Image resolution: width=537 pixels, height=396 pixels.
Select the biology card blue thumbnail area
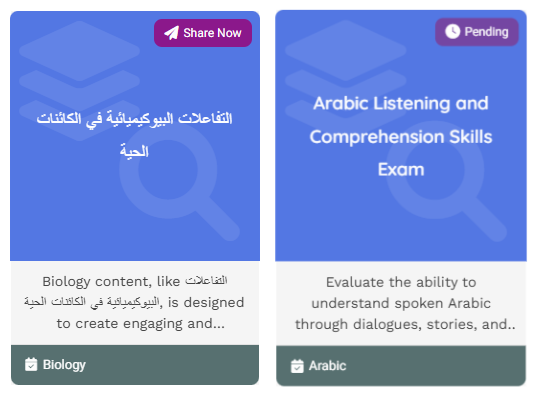click(135, 136)
